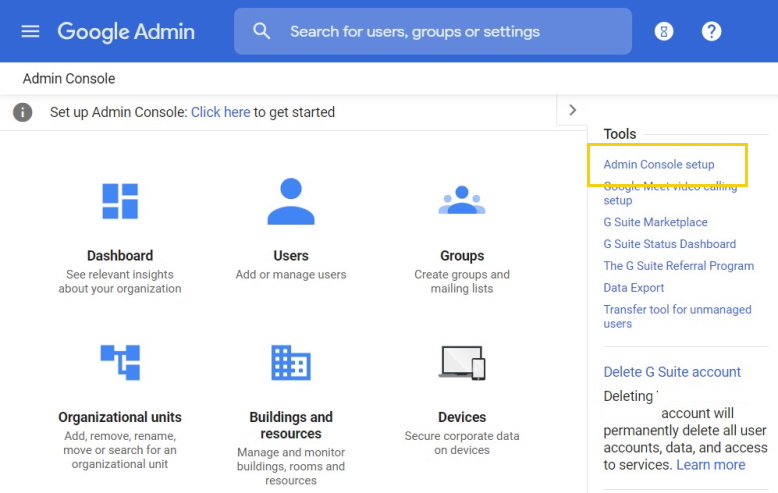Image resolution: width=778 pixels, height=493 pixels.
Task: Click the Google Admin logo
Action: point(126,32)
